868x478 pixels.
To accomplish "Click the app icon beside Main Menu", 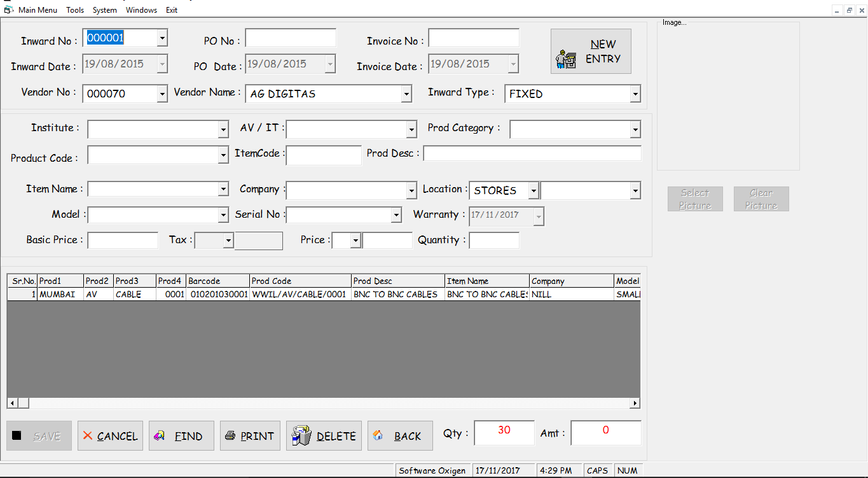I will point(8,10).
